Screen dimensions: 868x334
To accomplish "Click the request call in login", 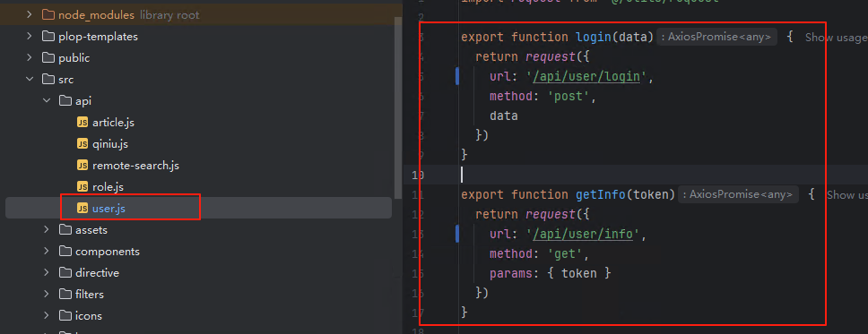I will (x=551, y=57).
